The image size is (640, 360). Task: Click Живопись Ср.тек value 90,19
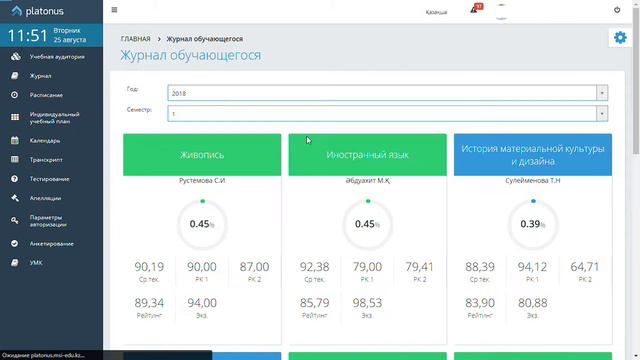[149, 267]
